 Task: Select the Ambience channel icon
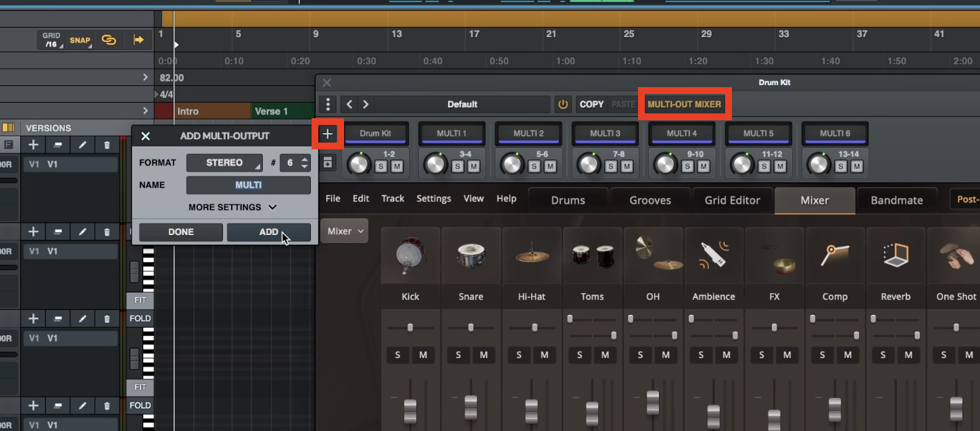click(x=714, y=255)
